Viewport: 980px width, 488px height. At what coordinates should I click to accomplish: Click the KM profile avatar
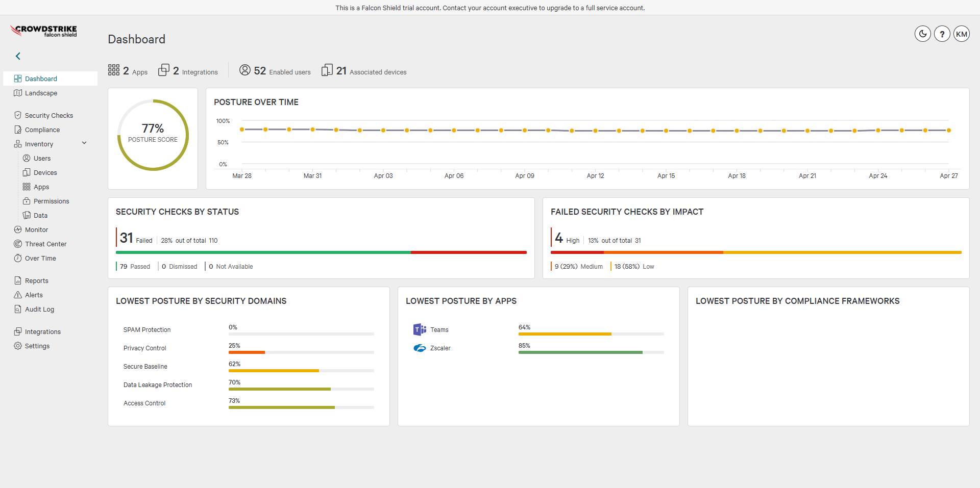tap(962, 34)
